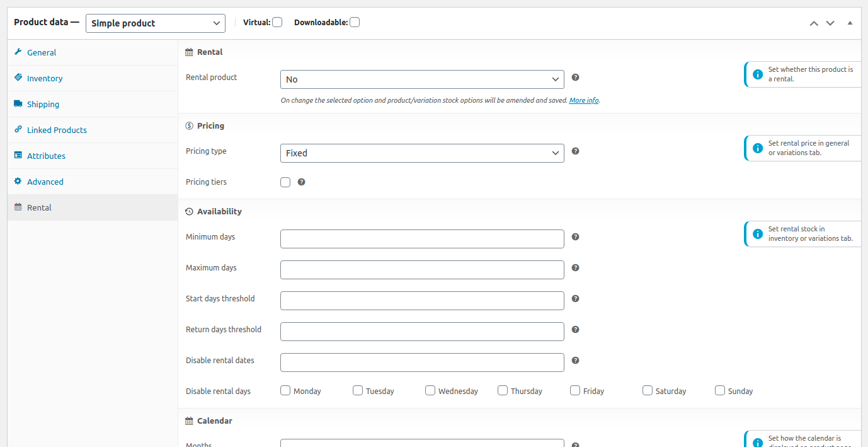This screenshot has width=868, height=447.
Task: Enable the Virtual checkbox
Action: click(277, 21)
